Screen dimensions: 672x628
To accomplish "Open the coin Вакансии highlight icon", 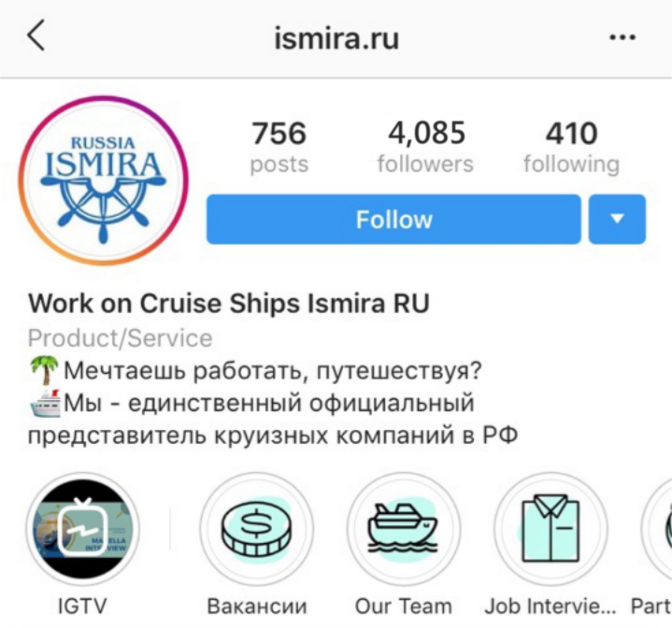I will click(x=257, y=529).
